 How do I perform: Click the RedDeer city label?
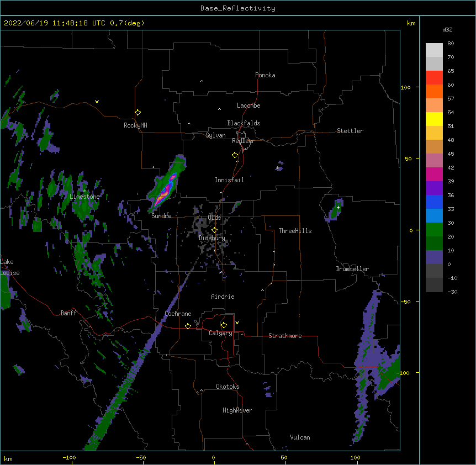pyautogui.click(x=243, y=141)
